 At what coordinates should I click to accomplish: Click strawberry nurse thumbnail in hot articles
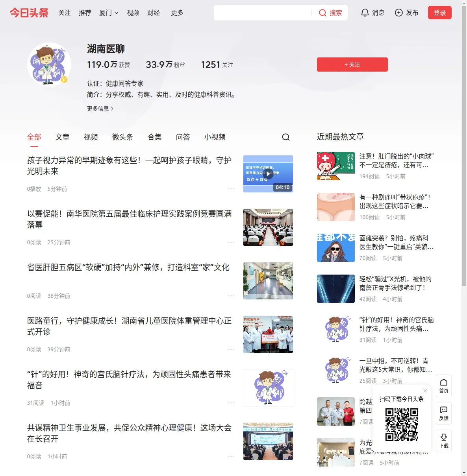click(335, 166)
